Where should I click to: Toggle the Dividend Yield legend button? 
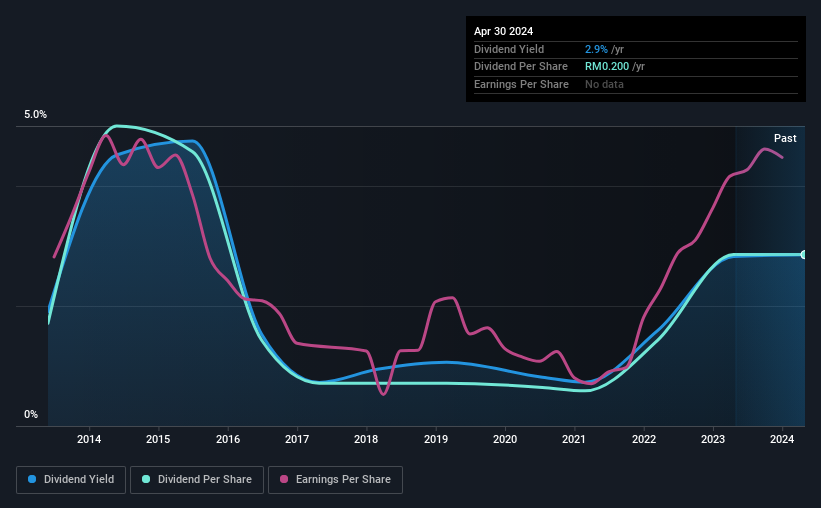coord(71,479)
